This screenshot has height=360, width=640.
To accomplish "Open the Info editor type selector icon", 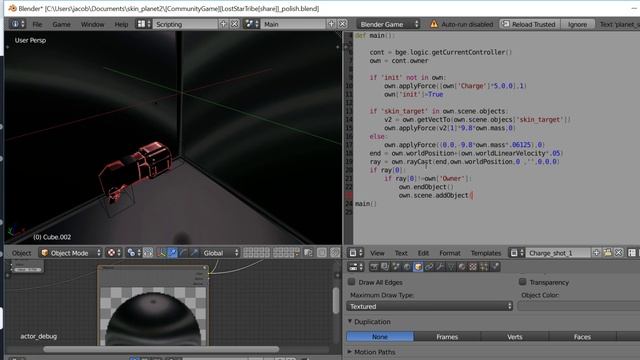I will pyautogui.click(x=17, y=24).
